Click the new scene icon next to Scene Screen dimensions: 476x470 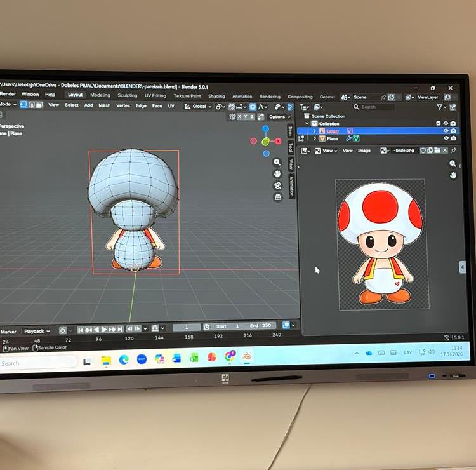(x=392, y=97)
